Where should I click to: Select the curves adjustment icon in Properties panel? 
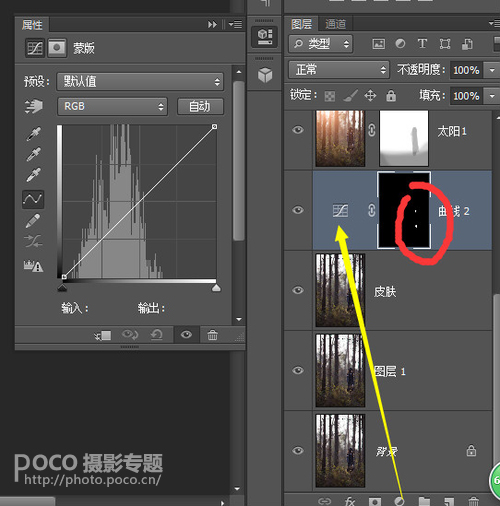click(x=35, y=48)
